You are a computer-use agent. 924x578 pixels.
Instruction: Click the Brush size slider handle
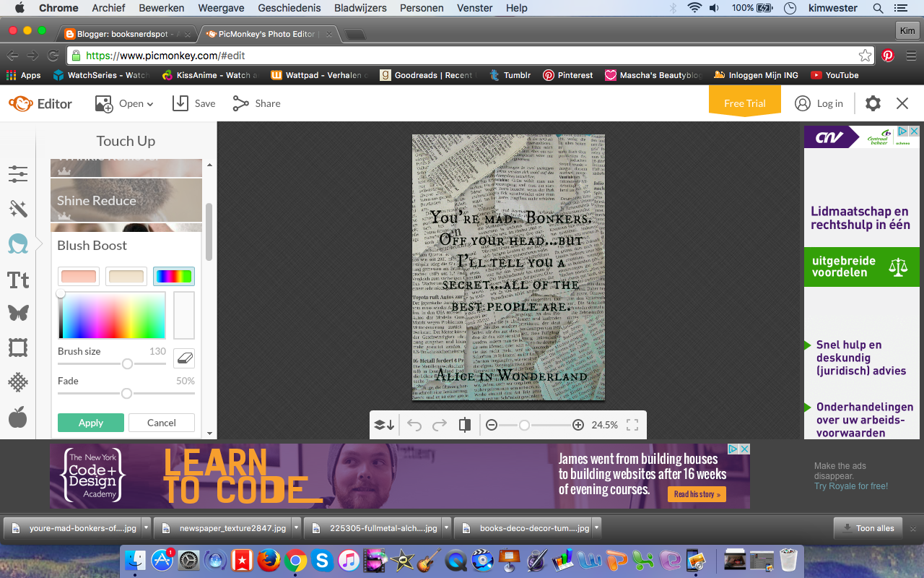[127, 364]
